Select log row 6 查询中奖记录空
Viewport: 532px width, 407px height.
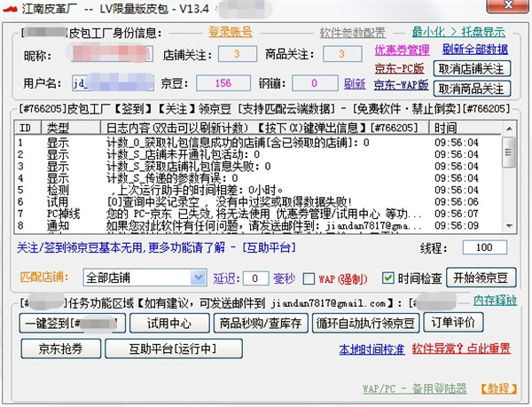click(258, 202)
